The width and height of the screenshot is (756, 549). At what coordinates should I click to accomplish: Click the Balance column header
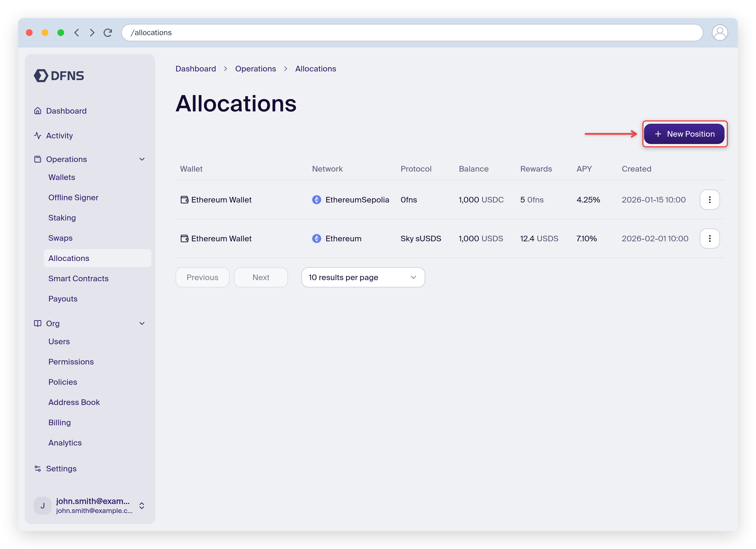(474, 169)
